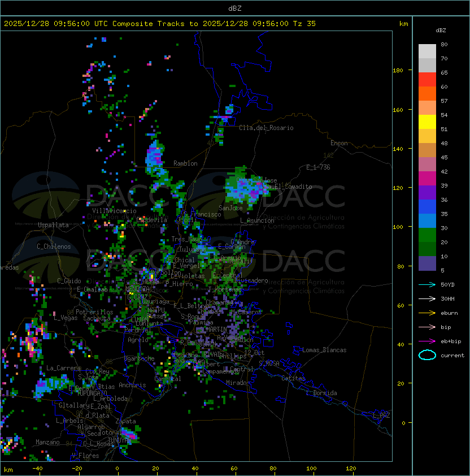Select the purple 36-39 dBZ swatch
Image resolution: width=470 pixels, height=476 pixels.
pos(427,192)
